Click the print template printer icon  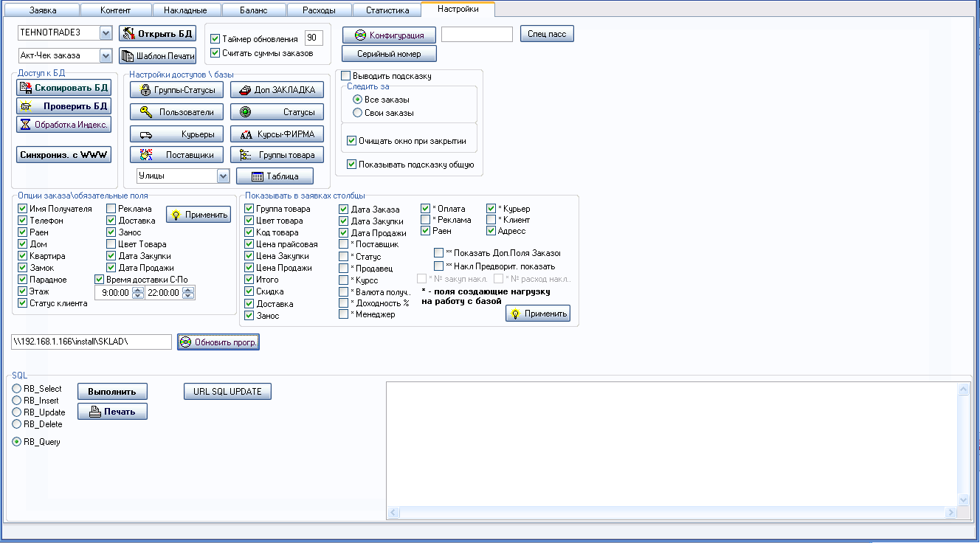(x=128, y=56)
